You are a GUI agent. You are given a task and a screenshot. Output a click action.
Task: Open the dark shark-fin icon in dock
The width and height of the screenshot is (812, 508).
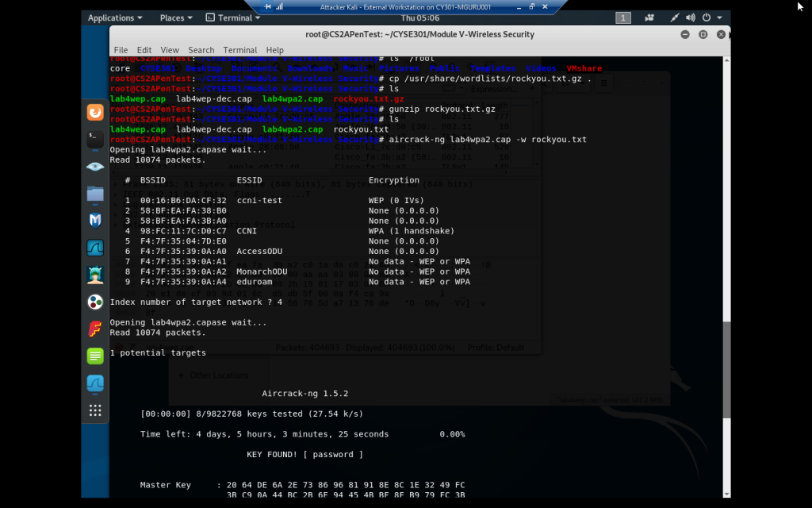click(x=95, y=248)
